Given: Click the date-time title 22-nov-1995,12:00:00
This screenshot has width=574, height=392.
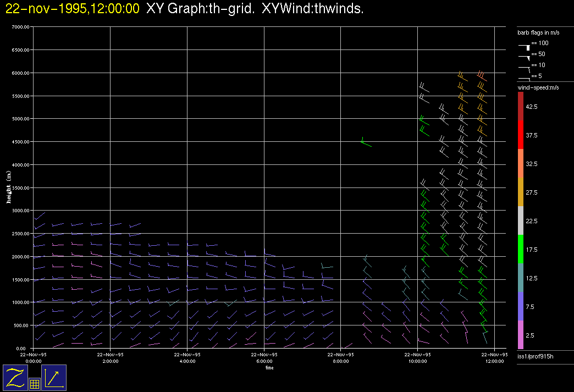Looking at the screenshot, I should point(72,9).
